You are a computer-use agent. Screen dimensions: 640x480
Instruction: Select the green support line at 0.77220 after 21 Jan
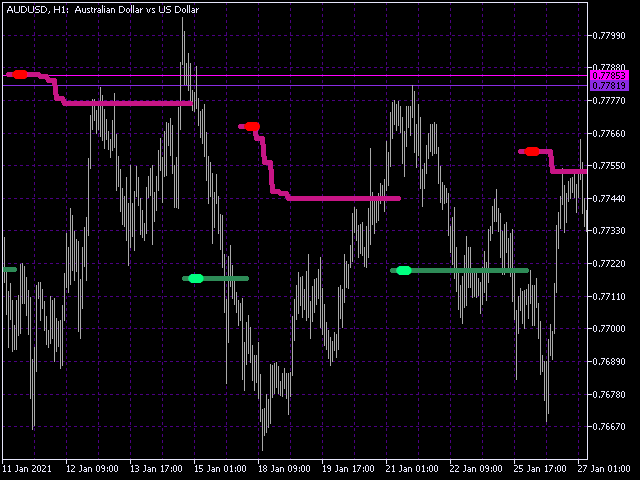tap(460, 271)
